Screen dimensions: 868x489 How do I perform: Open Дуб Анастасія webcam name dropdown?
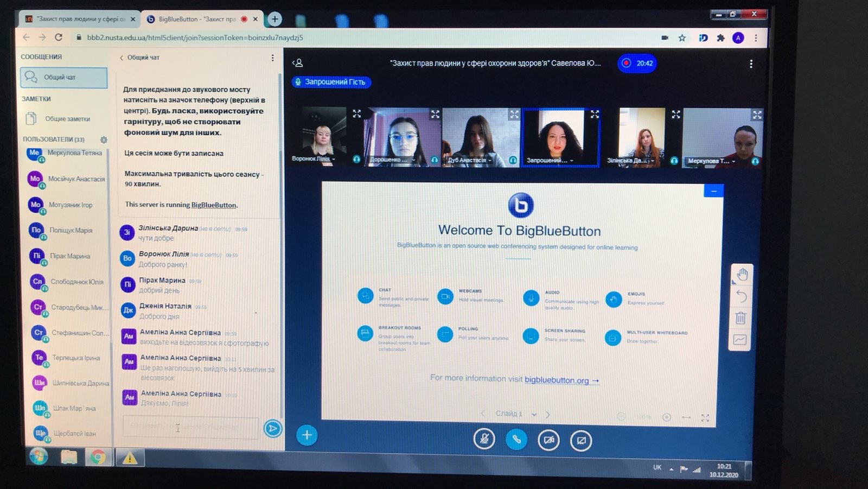tap(469, 160)
